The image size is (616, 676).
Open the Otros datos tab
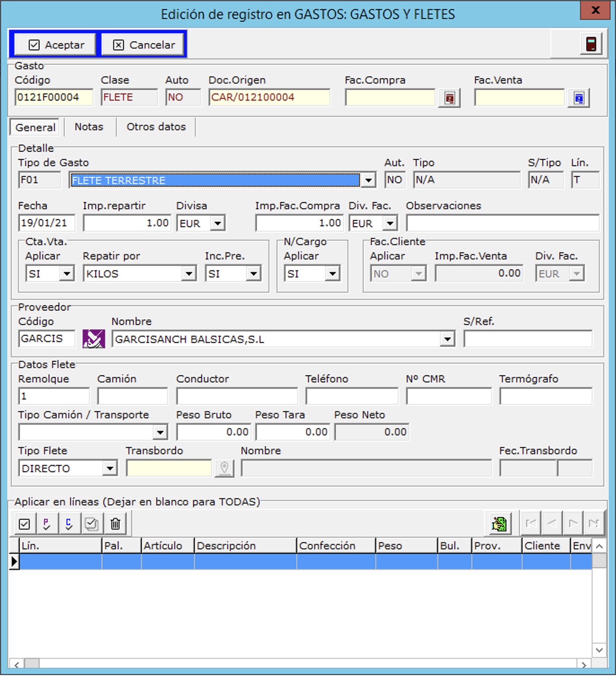156,127
